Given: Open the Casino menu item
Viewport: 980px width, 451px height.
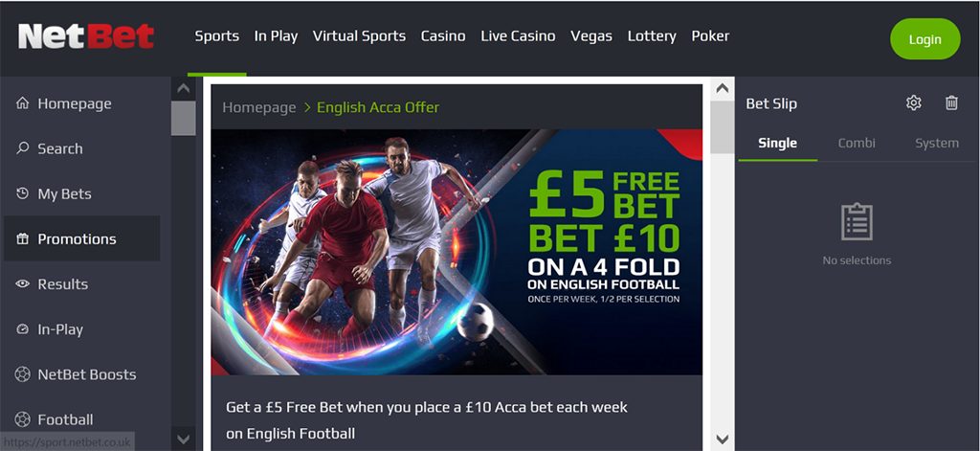Looking at the screenshot, I should pos(443,36).
